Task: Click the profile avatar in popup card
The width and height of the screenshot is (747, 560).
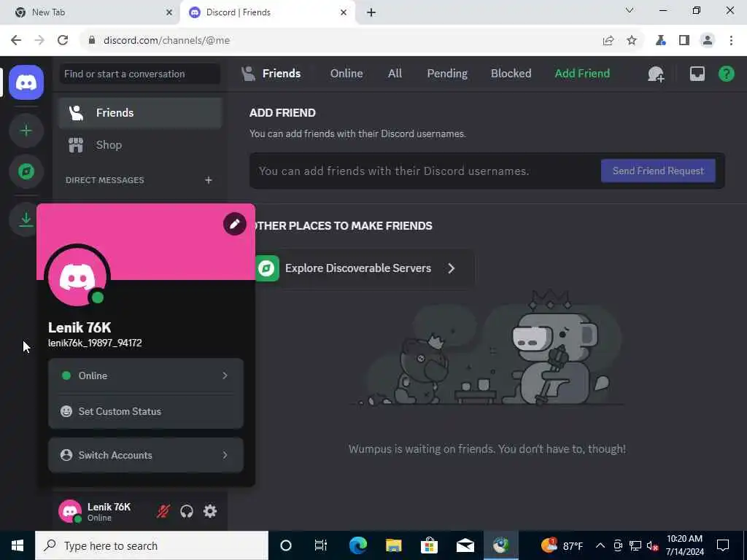Action: click(77, 278)
